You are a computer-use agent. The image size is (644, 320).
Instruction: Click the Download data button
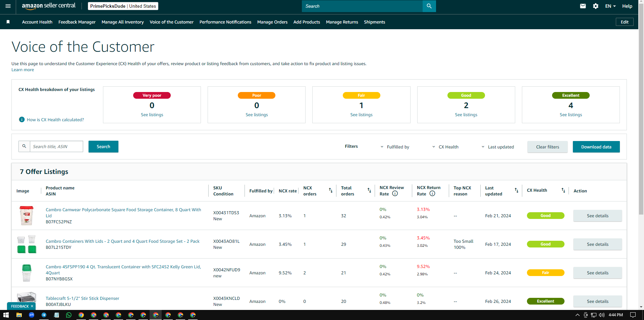point(596,147)
